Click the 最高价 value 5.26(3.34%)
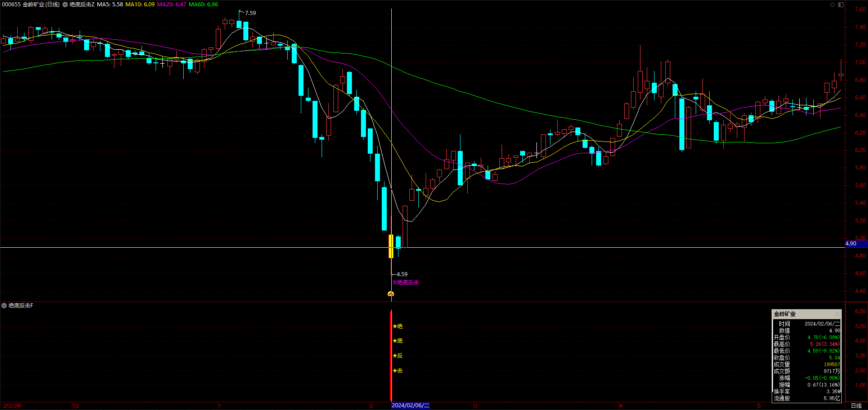The height and width of the screenshot is (410, 868). 825,344
